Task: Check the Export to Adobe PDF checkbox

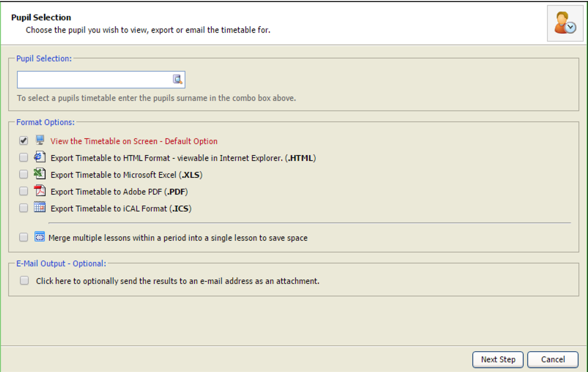Action: coord(24,192)
